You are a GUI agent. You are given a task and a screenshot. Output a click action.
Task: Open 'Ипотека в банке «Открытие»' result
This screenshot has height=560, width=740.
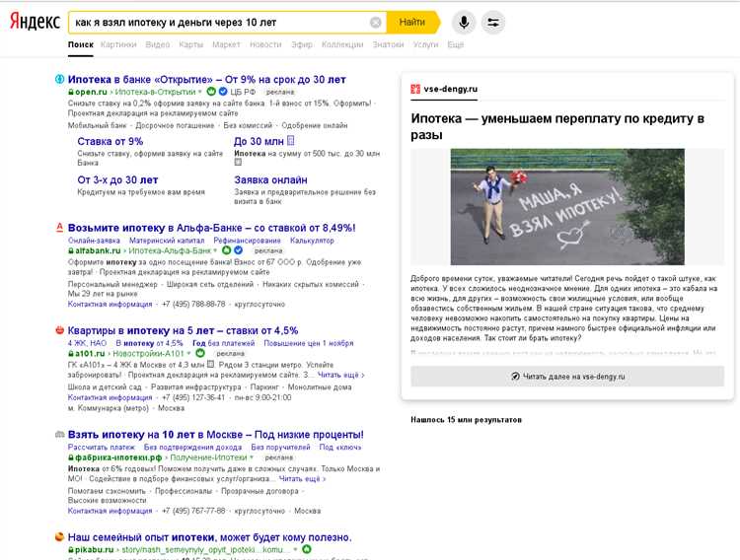207,79
